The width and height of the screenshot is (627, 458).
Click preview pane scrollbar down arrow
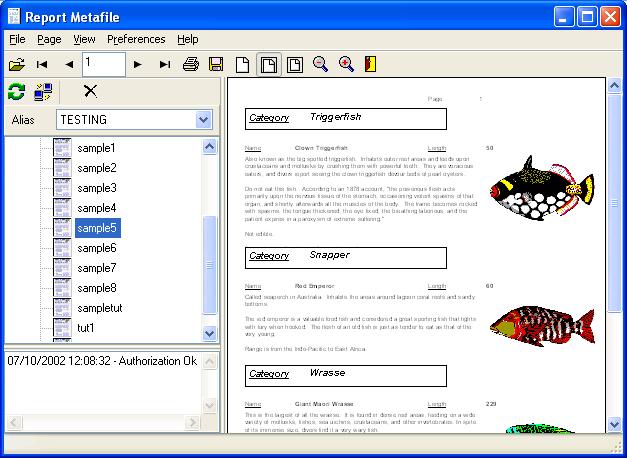pos(614,424)
